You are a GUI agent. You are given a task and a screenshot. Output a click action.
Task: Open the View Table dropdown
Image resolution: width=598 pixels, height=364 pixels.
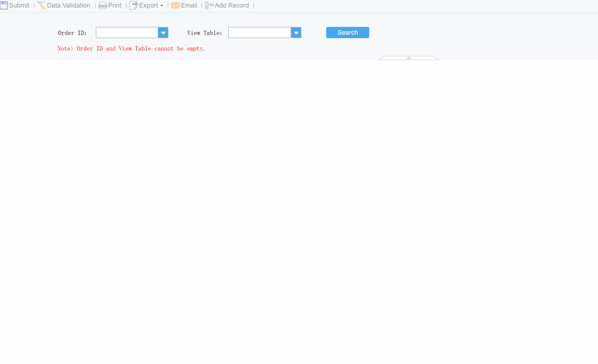pyautogui.click(x=296, y=33)
